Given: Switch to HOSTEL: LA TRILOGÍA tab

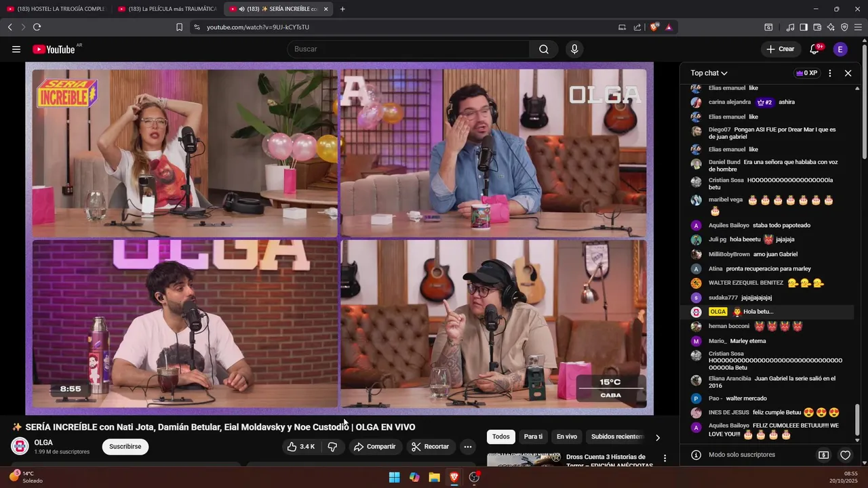Looking at the screenshot, I should tap(56, 9).
